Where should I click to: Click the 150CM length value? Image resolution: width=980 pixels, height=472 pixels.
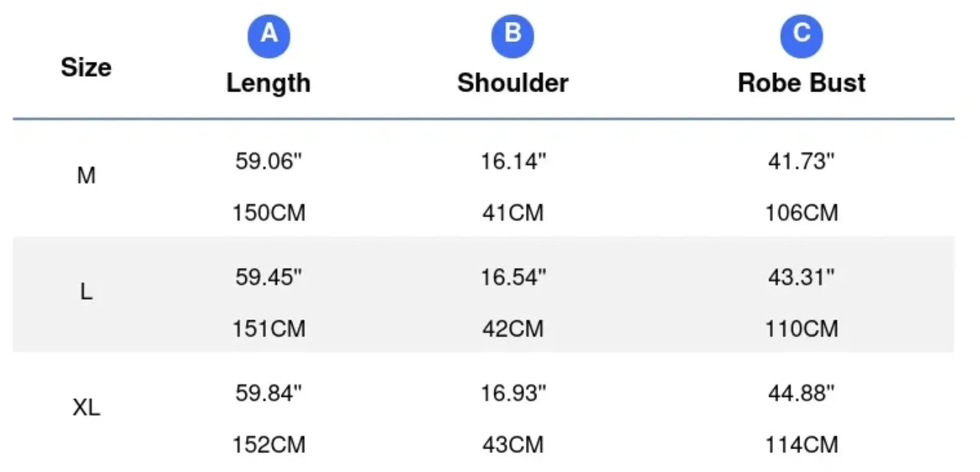pos(269,214)
